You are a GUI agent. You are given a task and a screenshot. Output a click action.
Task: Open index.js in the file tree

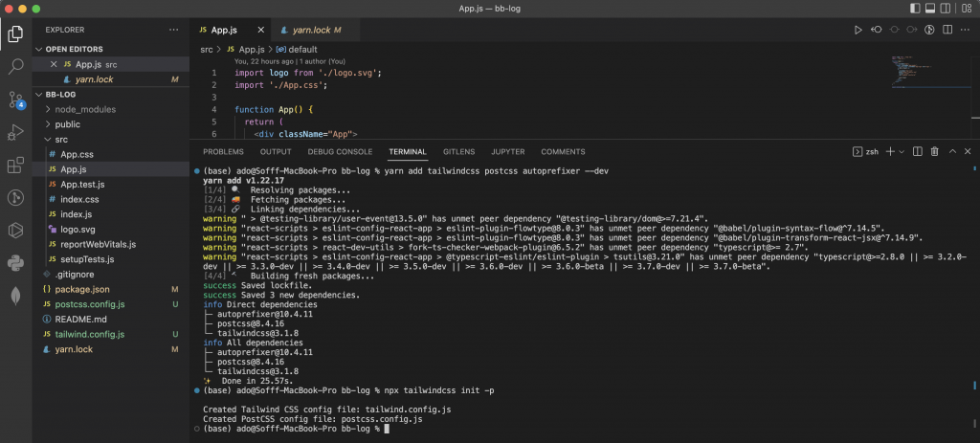pyautogui.click(x=111, y=214)
